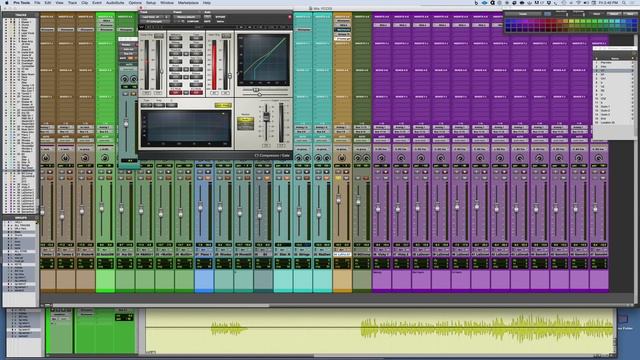Open the AudioSuite menu
640x360 pixels.
[115, 2]
